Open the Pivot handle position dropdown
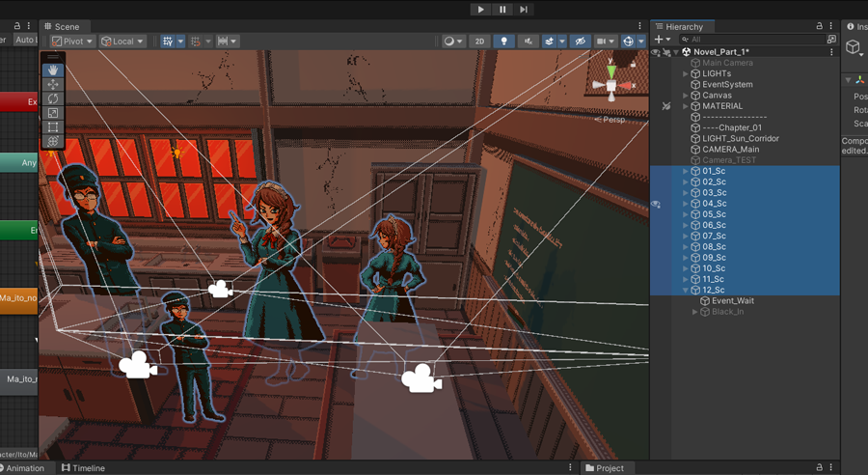The image size is (868, 475). tap(72, 42)
